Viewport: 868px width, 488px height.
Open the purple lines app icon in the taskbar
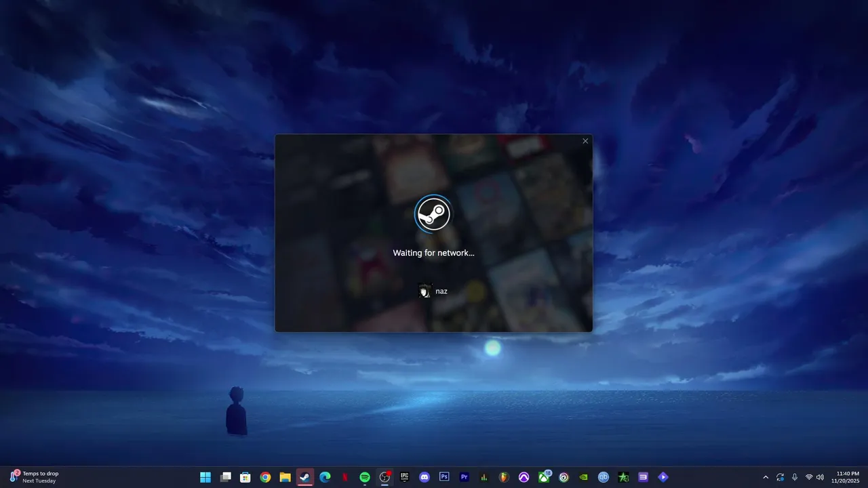pos(643,477)
